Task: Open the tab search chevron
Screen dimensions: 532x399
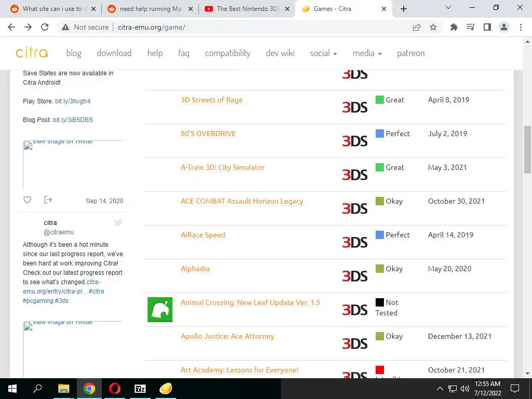Action: coord(448,7)
